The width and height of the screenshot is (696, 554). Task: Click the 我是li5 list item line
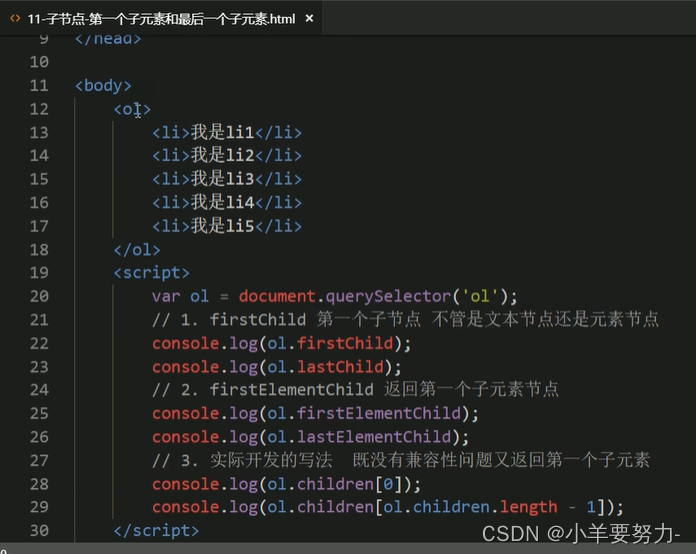(x=227, y=226)
